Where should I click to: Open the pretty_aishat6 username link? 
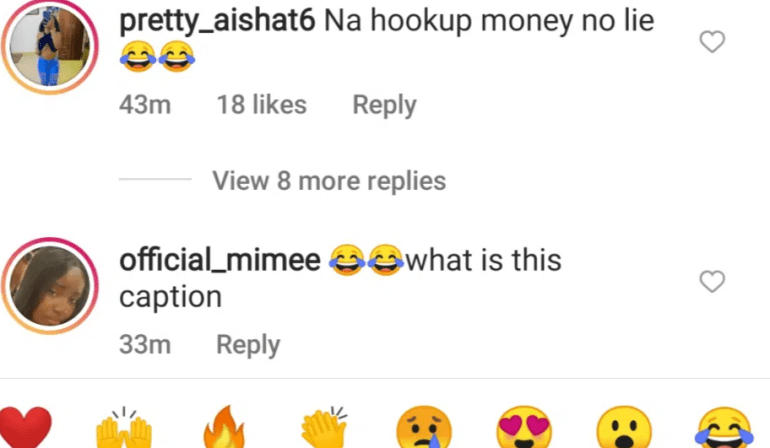point(217,21)
